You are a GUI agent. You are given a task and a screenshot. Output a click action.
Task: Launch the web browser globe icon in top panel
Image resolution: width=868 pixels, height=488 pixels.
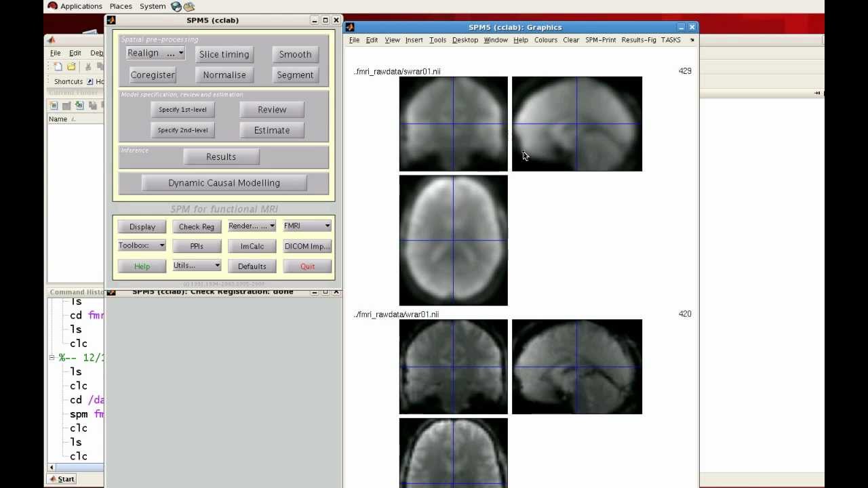[x=176, y=6]
